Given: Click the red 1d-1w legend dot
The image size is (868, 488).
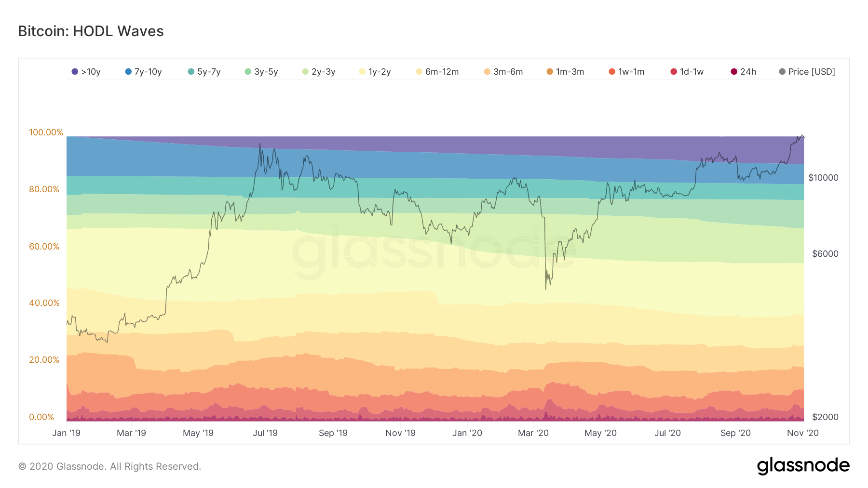Looking at the screenshot, I should (x=674, y=72).
